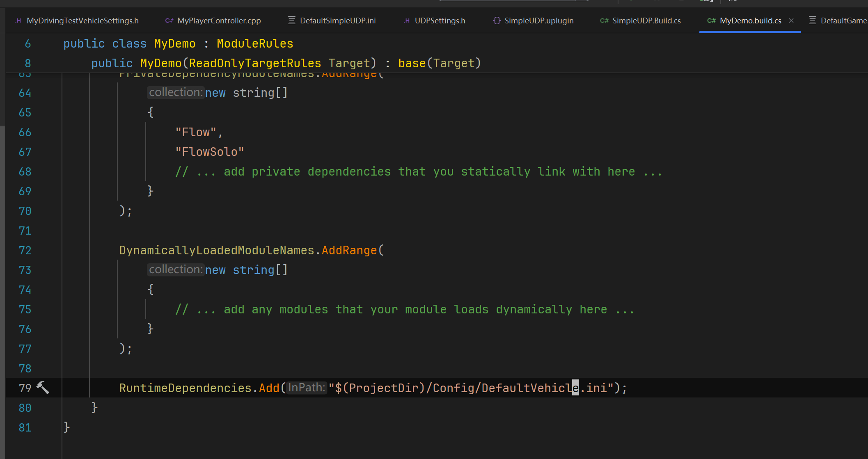
Task: Click the ini file icon on DefaultSimpleUDP.ini tab
Action: click(x=292, y=21)
